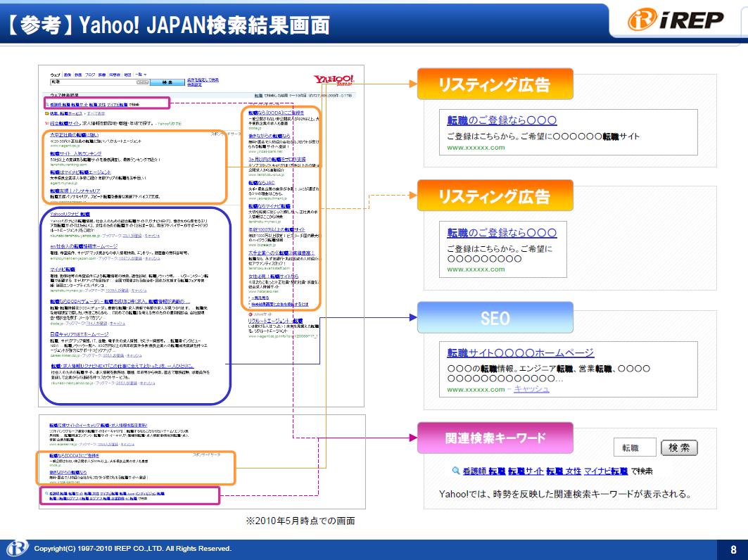Open the 日経キャリアNETホームページ result
The image size is (748, 560).
80,334
